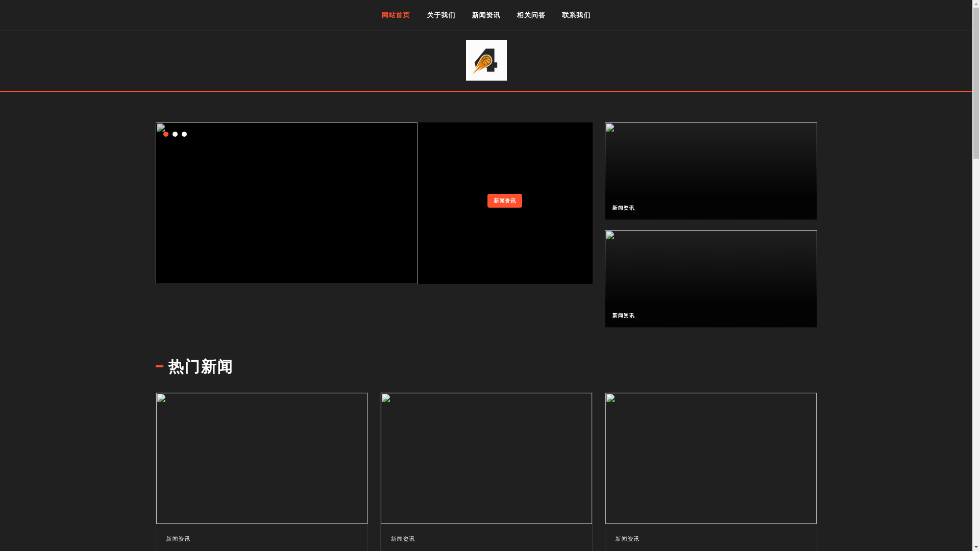Switch to the third carousel slide dot
Screen dimensions: 980x551
click(184, 134)
